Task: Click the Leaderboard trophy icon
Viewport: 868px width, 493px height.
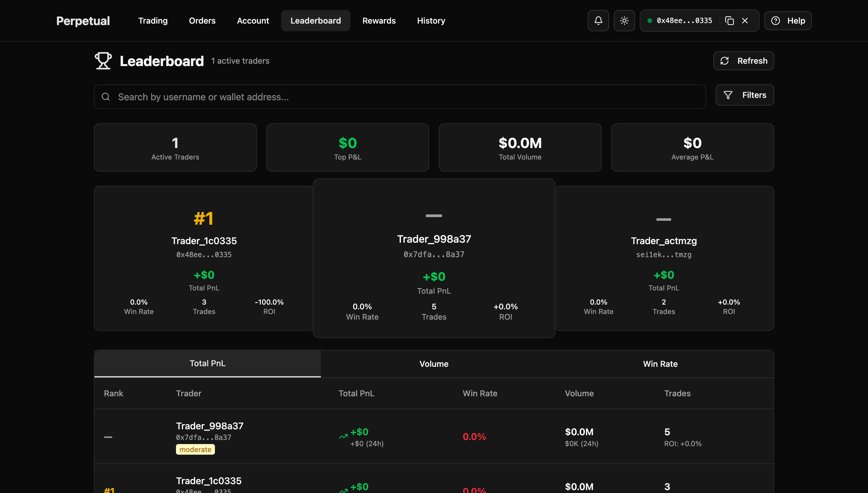Action: (x=103, y=61)
